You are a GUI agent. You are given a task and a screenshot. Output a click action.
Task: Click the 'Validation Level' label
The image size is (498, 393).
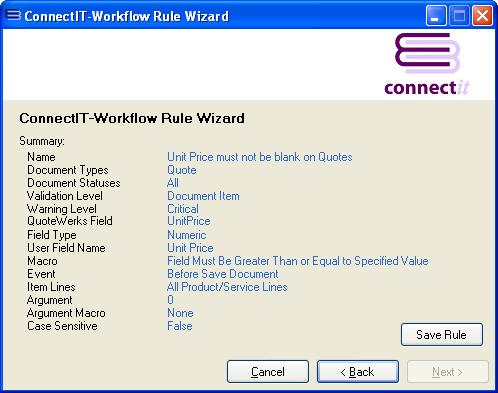click(x=65, y=196)
